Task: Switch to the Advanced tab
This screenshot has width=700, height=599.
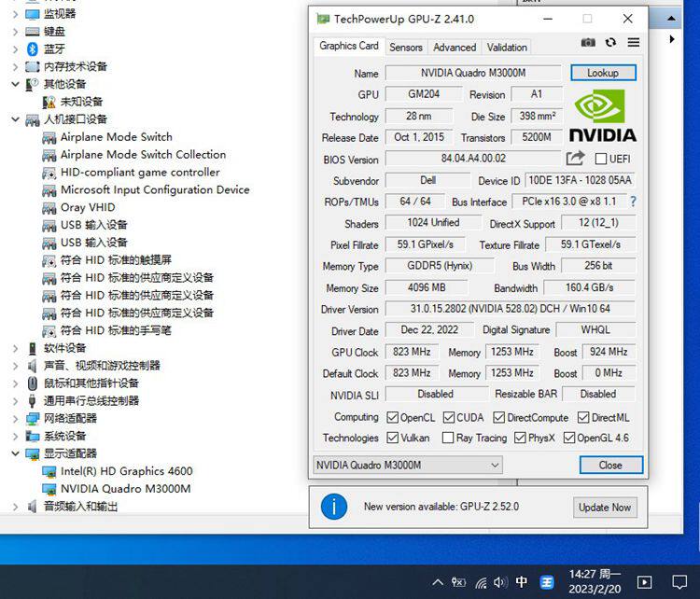Action: (455, 48)
